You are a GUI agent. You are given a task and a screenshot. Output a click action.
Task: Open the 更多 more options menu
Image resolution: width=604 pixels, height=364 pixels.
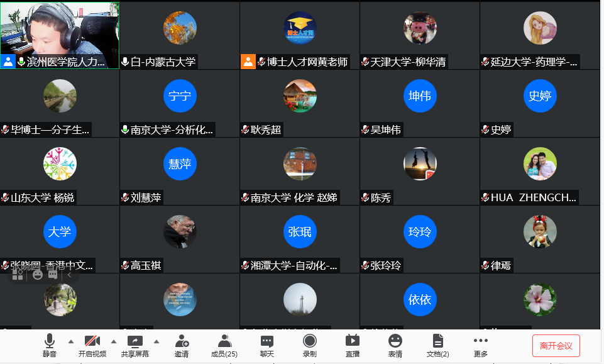click(x=481, y=346)
